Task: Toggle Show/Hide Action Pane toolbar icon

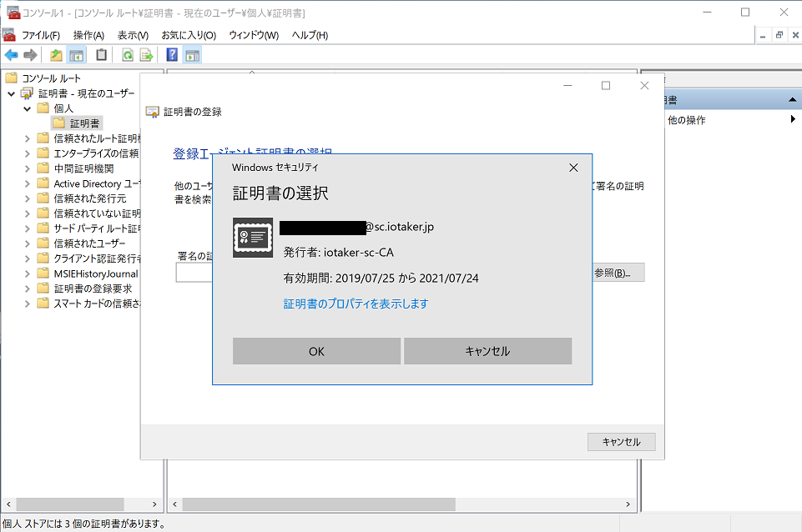Action: [x=192, y=55]
